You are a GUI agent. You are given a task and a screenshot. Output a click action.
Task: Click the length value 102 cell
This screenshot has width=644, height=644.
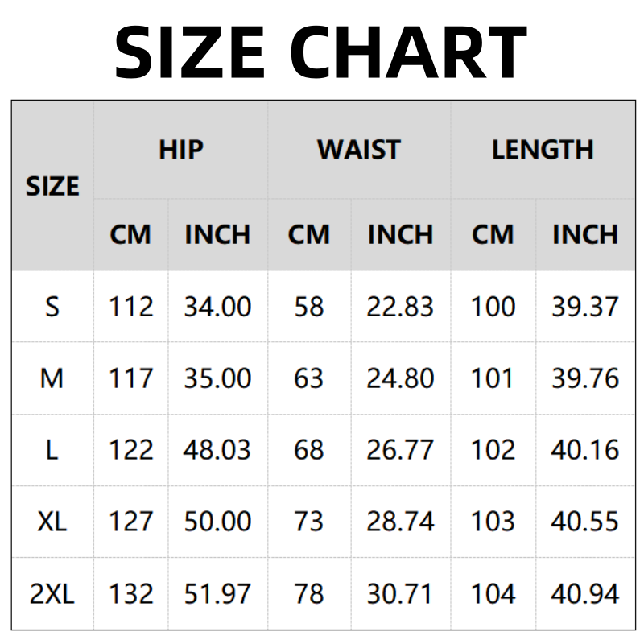493,450
